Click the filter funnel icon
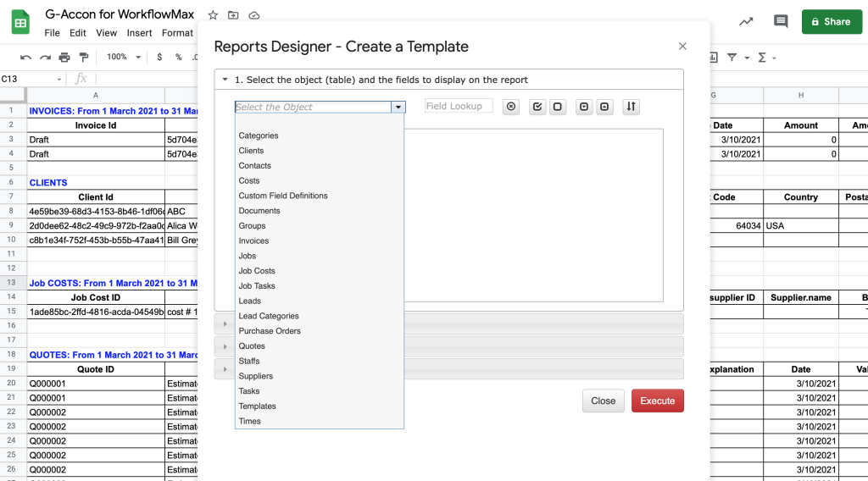Viewport: 868px width, 481px height. coord(732,57)
